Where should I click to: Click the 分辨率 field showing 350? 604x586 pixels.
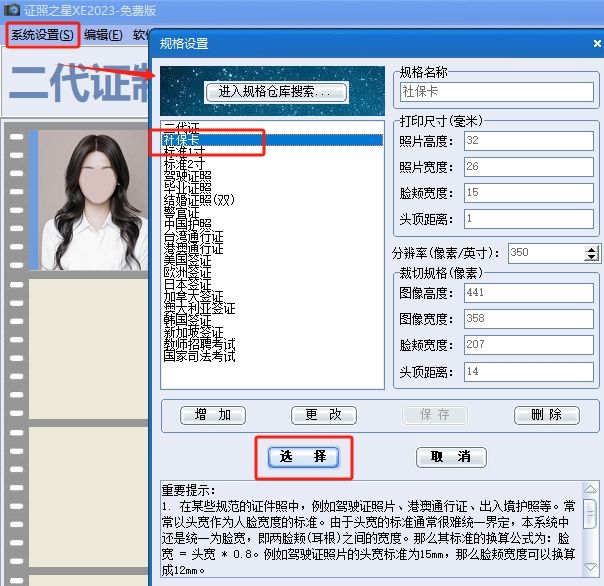coord(547,253)
